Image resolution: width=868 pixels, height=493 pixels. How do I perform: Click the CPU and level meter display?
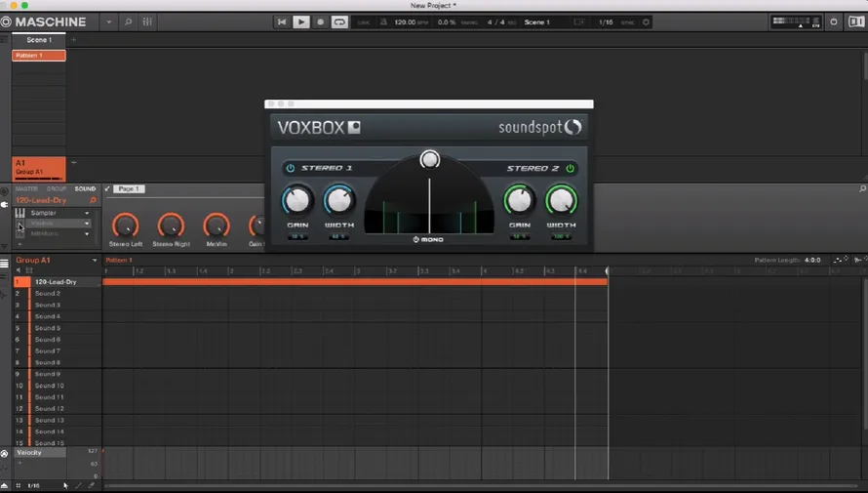coord(796,22)
